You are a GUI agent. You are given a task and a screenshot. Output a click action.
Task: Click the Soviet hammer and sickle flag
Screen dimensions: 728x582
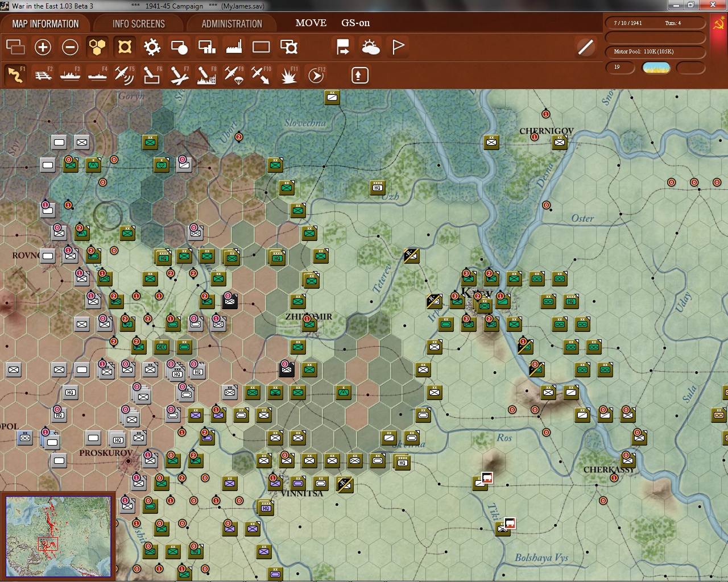pos(718,23)
